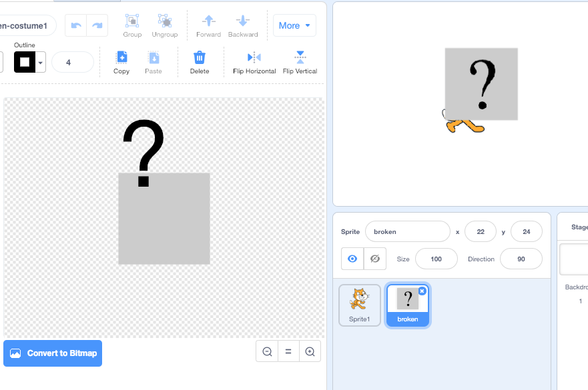Hide the sprite with crossed-eye button
588x390 pixels.
point(375,259)
